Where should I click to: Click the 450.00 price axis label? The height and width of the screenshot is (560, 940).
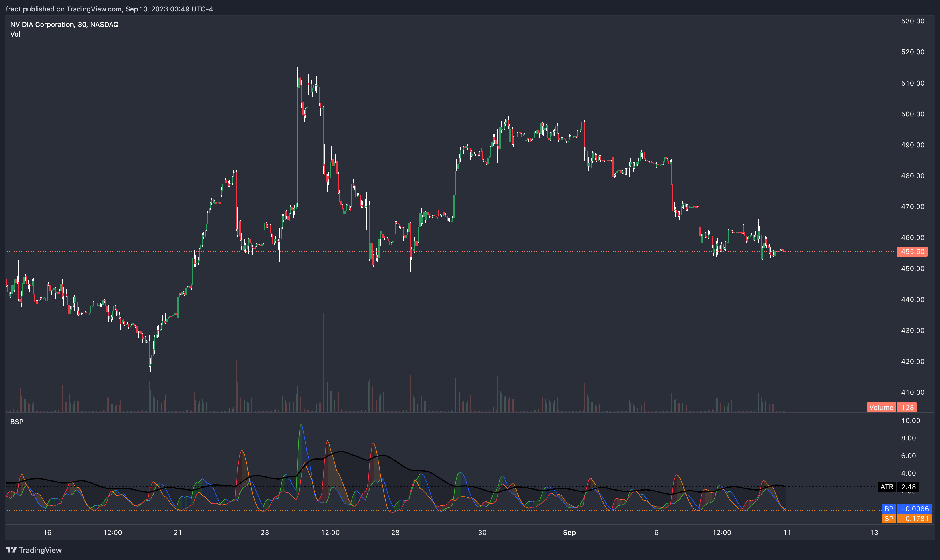tap(913, 269)
